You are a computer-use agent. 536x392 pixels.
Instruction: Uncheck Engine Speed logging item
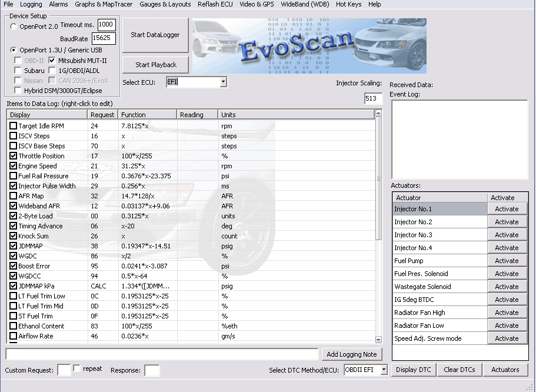click(x=14, y=166)
